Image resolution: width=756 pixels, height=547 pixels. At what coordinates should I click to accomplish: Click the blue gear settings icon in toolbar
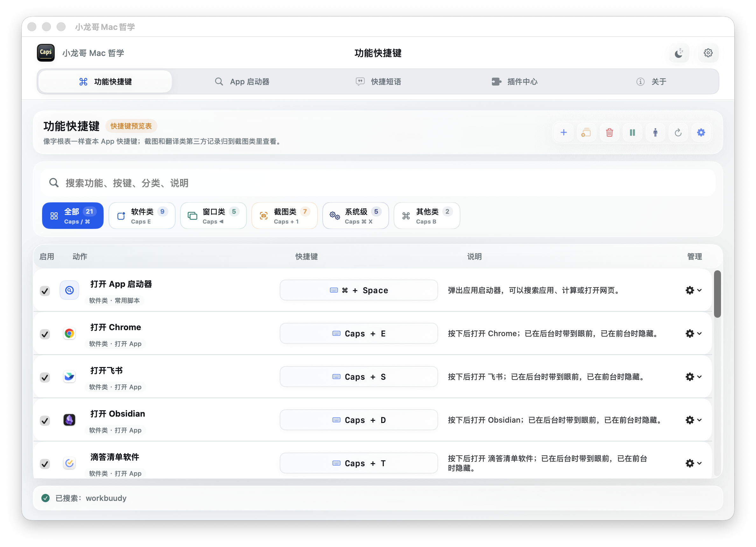click(701, 133)
